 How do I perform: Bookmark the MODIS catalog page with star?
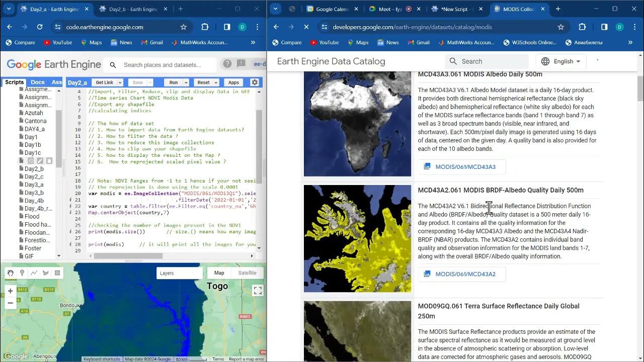click(x=561, y=27)
